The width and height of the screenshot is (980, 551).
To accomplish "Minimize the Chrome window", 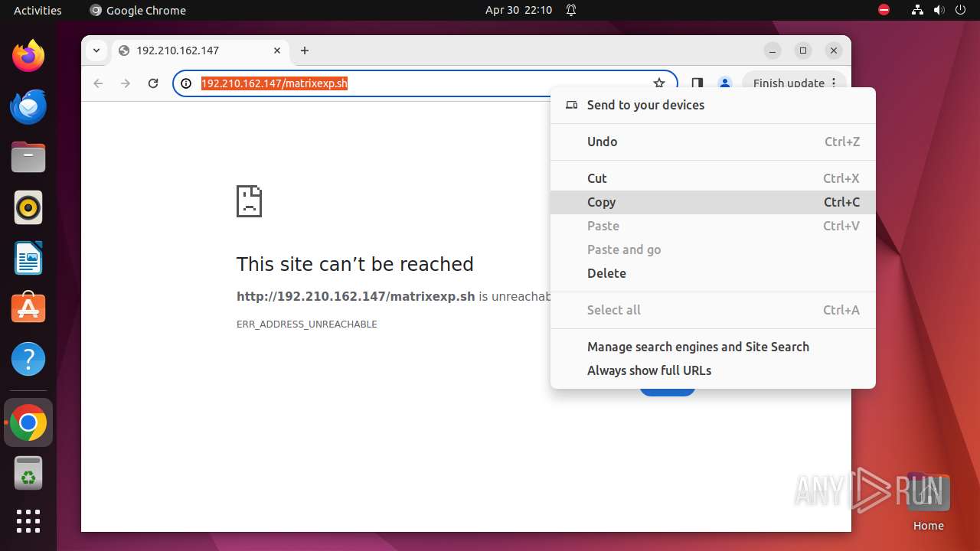I will 773,51.
